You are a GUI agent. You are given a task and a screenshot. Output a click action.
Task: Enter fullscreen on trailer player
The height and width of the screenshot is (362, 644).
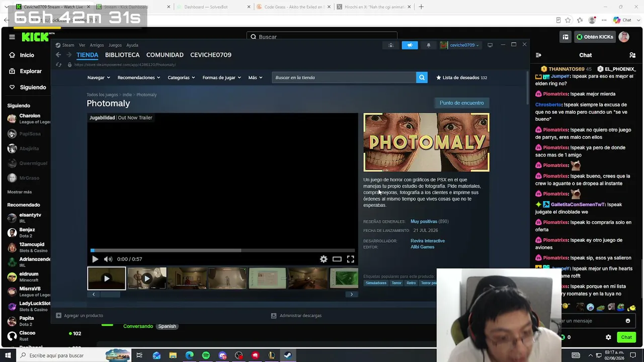coord(351,259)
